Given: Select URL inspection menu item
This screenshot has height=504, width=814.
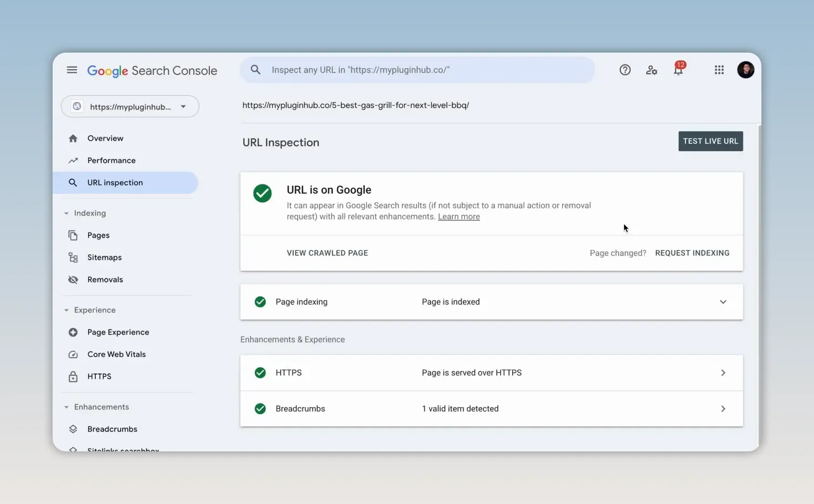Looking at the screenshot, I should click(126, 183).
